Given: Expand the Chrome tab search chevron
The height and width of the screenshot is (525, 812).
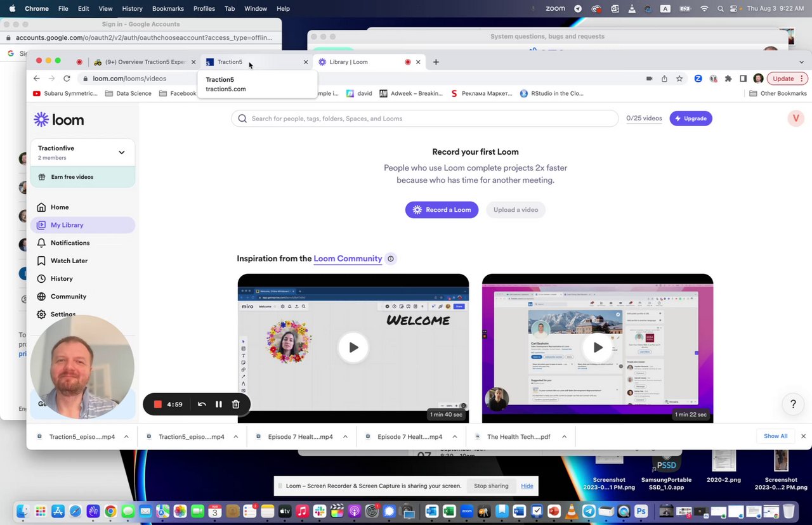Looking at the screenshot, I should [801, 62].
